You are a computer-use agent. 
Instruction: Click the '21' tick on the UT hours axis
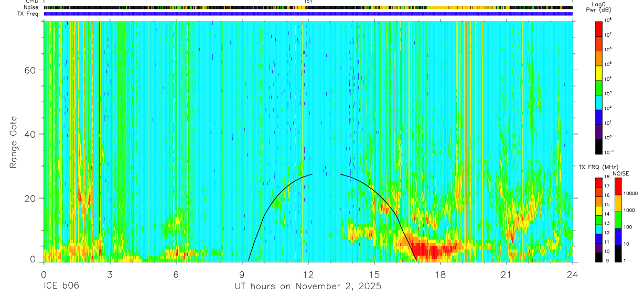(507, 274)
